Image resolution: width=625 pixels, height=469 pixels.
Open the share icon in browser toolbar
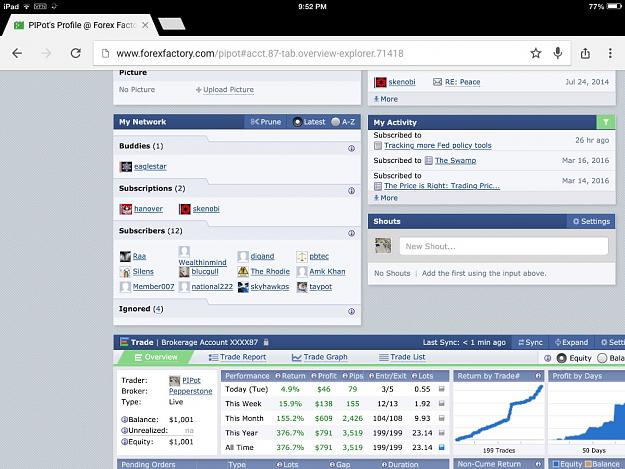click(585, 53)
